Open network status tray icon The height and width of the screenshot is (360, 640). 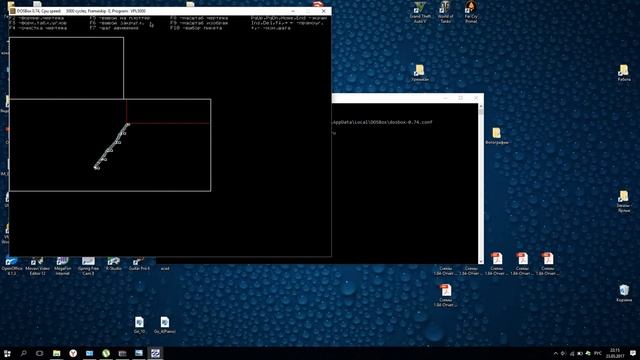coord(572,353)
